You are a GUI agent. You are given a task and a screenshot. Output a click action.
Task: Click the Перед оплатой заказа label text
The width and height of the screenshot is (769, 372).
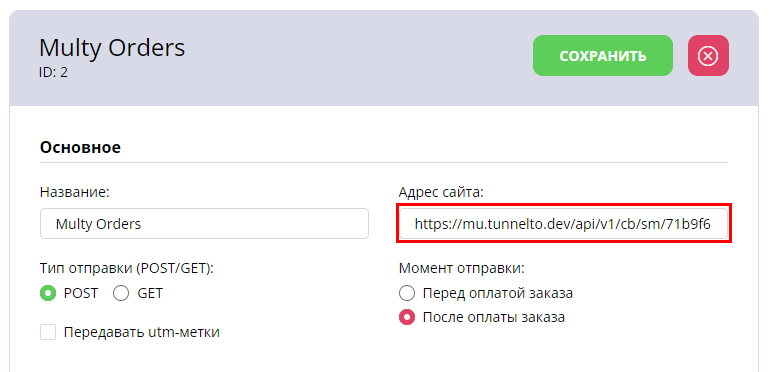tap(498, 293)
